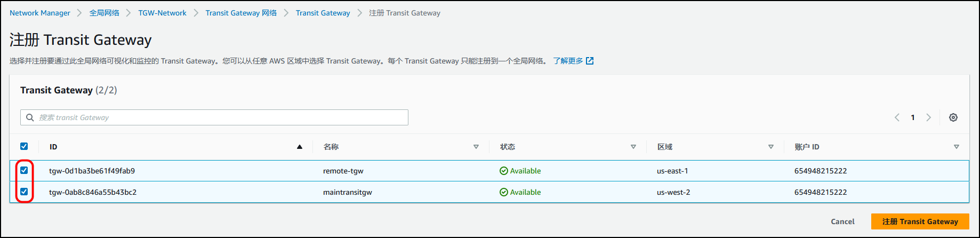Sort table by 状态 column arrow

pos(633,147)
